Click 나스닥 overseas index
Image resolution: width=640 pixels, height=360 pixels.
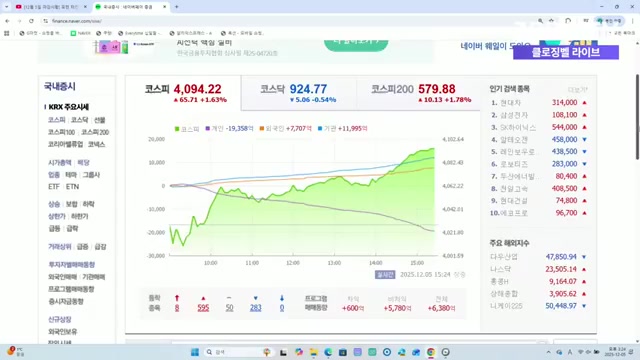pos(500,269)
